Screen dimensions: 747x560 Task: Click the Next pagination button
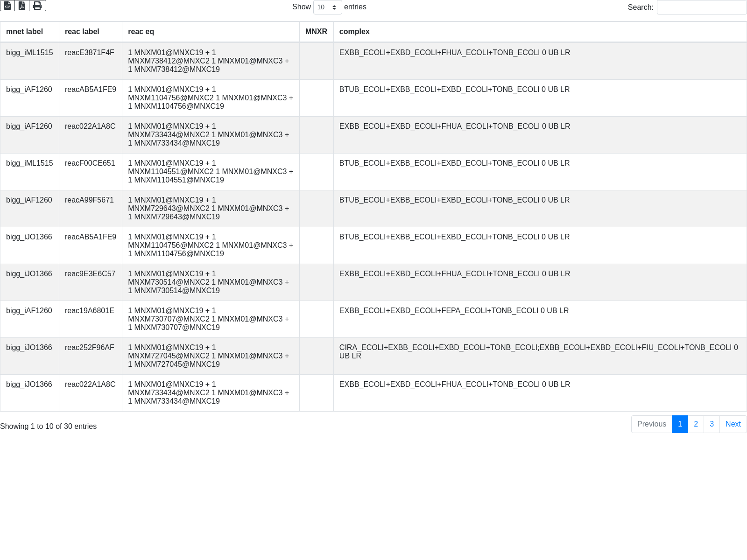pos(733,424)
